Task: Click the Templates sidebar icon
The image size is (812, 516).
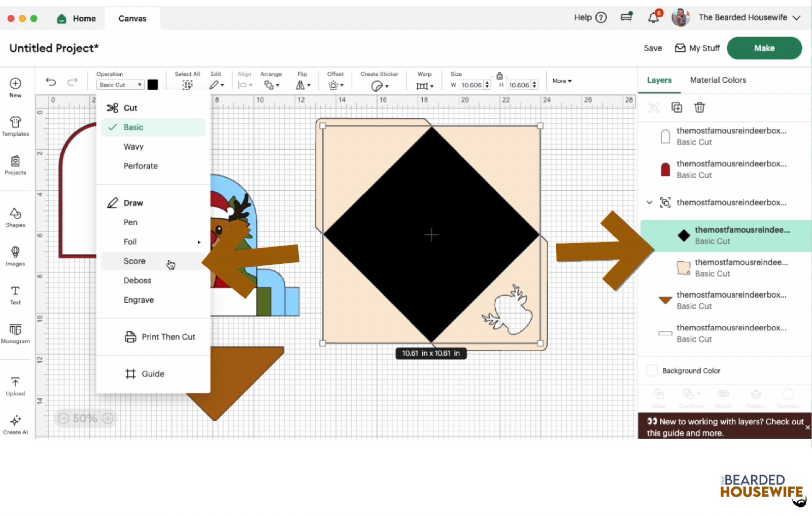Action: pyautogui.click(x=15, y=126)
